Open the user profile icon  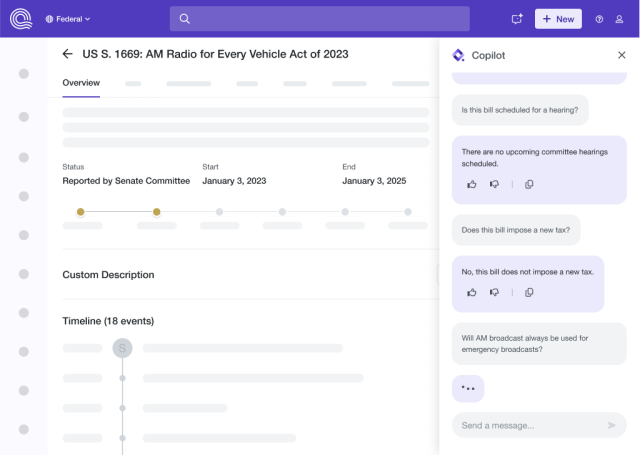(619, 19)
